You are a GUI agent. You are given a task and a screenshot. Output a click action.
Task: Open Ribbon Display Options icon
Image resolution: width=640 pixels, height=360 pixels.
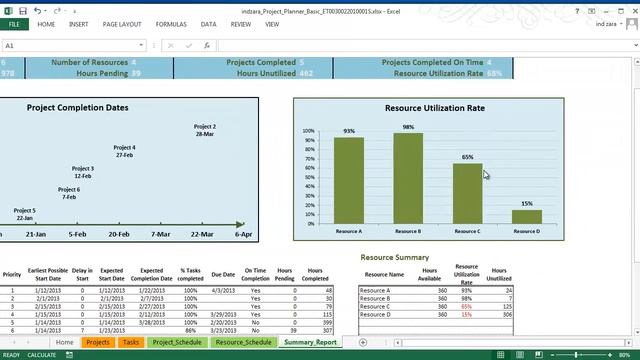[x=591, y=11]
